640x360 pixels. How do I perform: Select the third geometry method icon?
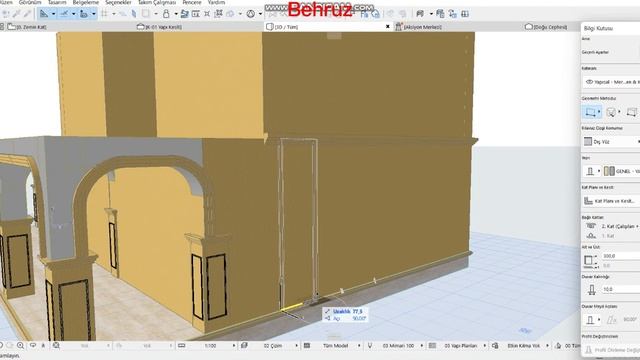coord(631,112)
